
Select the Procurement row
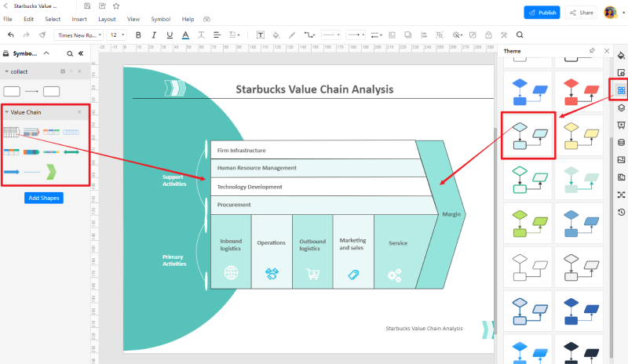coord(323,205)
